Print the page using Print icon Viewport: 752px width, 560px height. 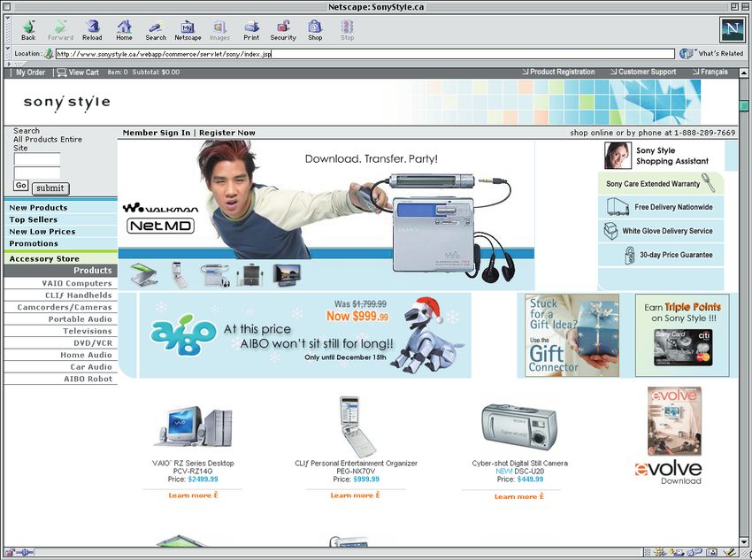pos(251,30)
